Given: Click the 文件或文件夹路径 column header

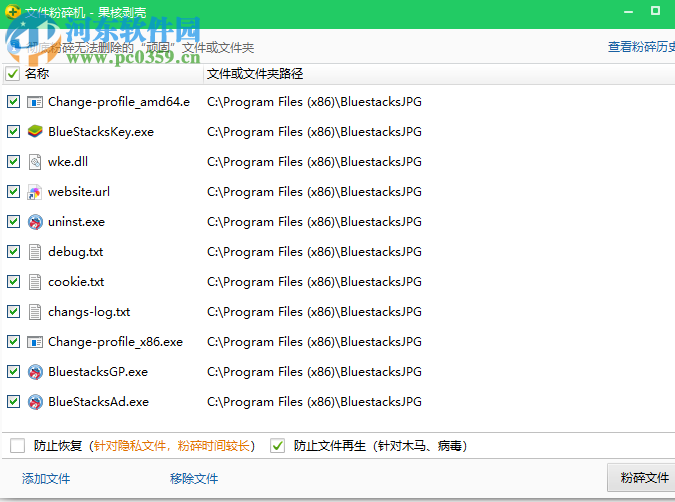Looking at the screenshot, I should pyautogui.click(x=255, y=74).
